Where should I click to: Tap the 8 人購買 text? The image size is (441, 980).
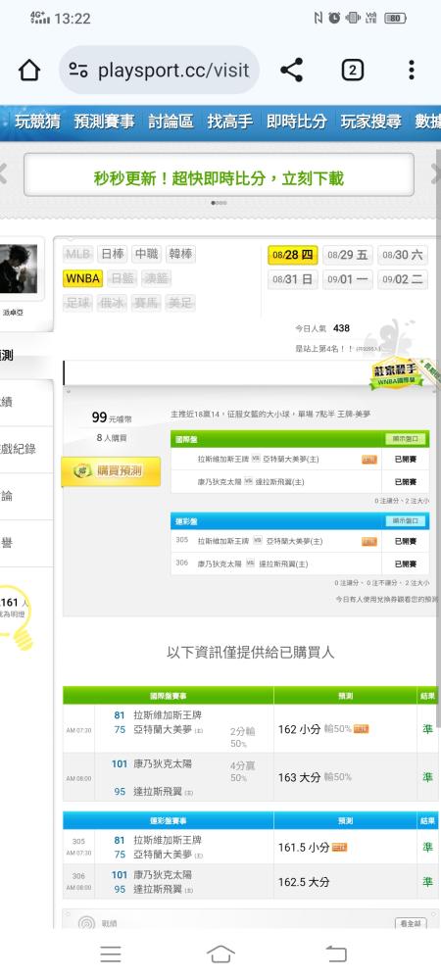tap(111, 438)
